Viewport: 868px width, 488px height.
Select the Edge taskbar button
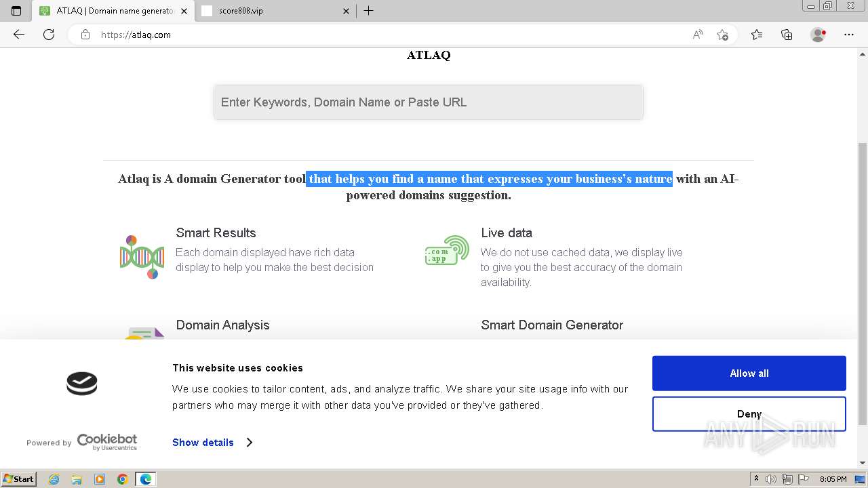[145, 479]
